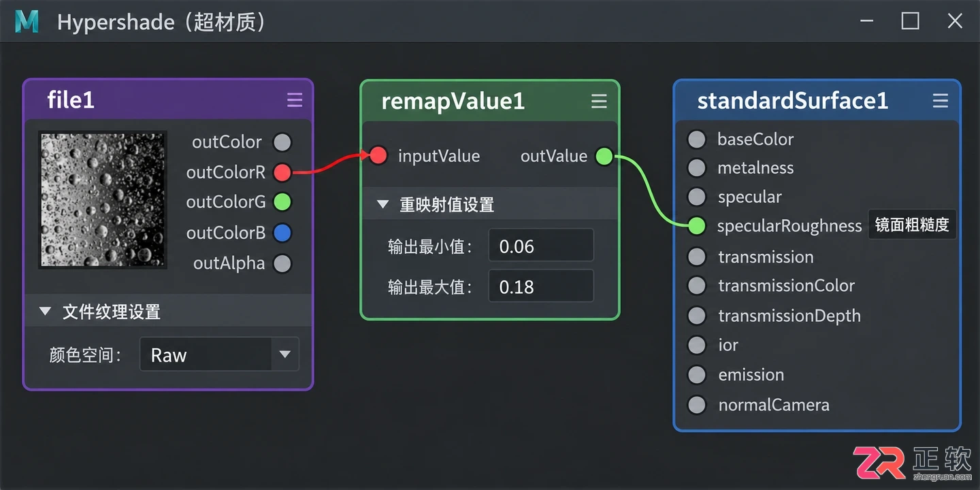The width and height of the screenshot is (980, 490).
Task: Click the inputValue attribute label
Action: [x=439, y=156]
